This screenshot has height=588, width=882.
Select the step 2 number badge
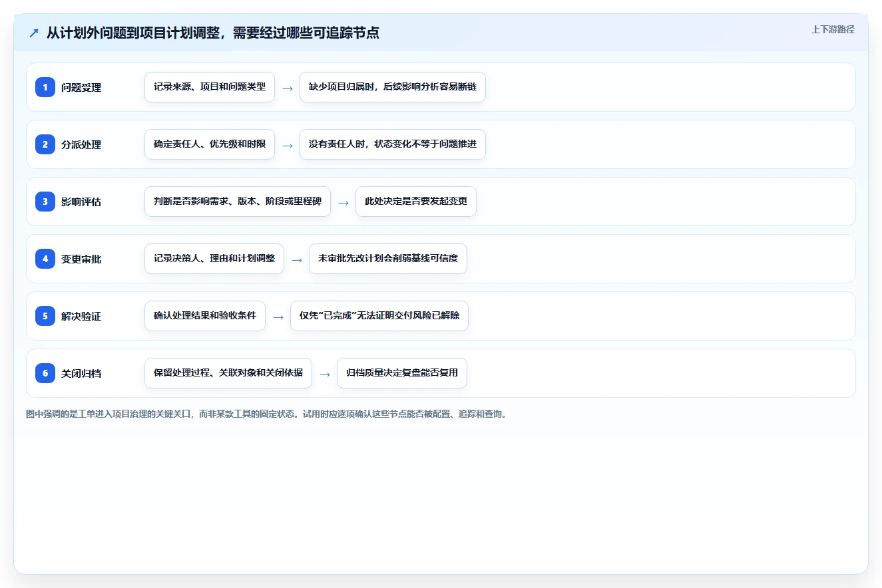45,144
